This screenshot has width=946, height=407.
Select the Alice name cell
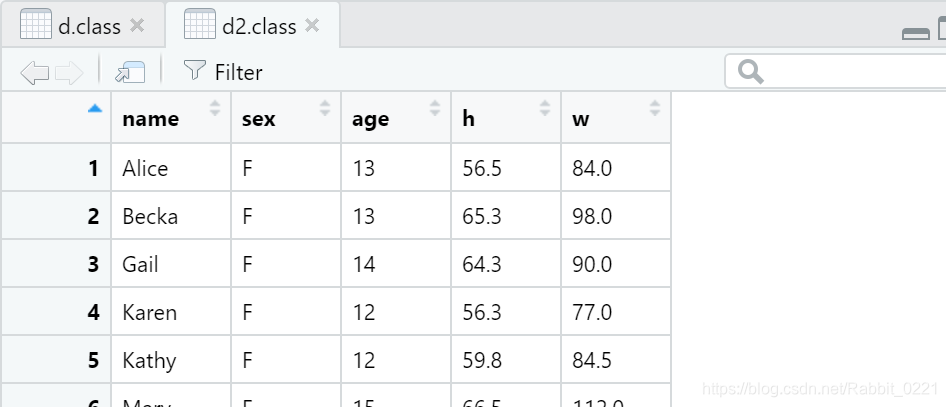coord(146,168)
